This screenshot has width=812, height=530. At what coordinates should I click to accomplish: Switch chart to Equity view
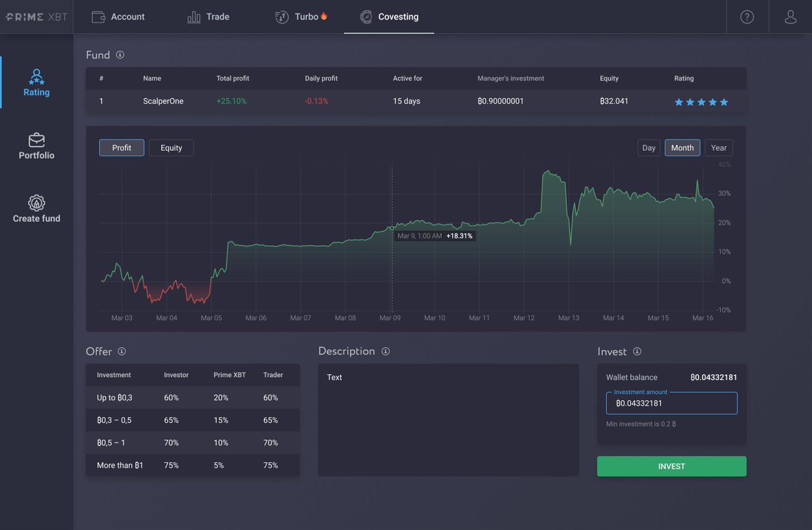171,147
